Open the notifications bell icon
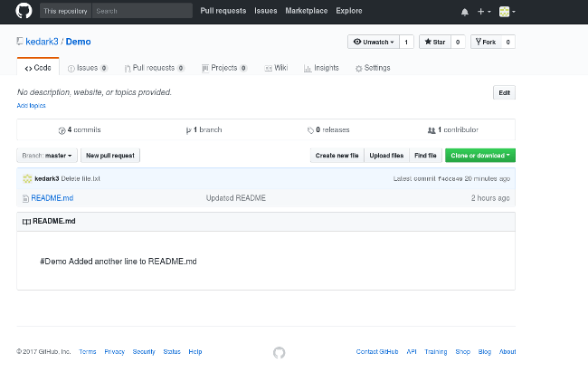The image size is (588, 391). click(x=465, y=12)
